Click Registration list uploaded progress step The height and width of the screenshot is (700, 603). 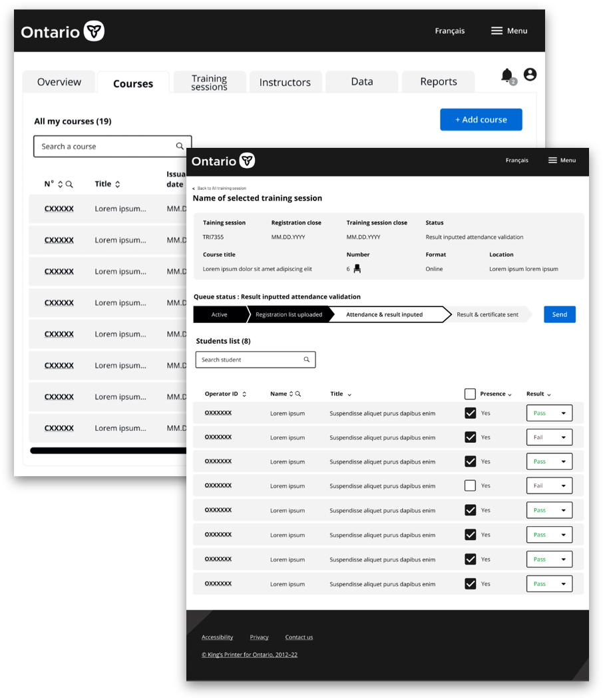[x=289, y=314]
